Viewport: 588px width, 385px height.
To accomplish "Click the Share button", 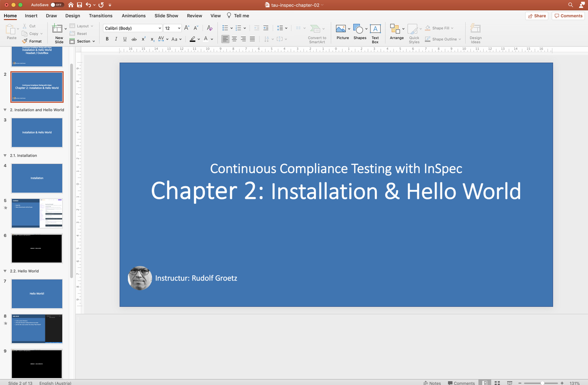I will coord(537,16).
